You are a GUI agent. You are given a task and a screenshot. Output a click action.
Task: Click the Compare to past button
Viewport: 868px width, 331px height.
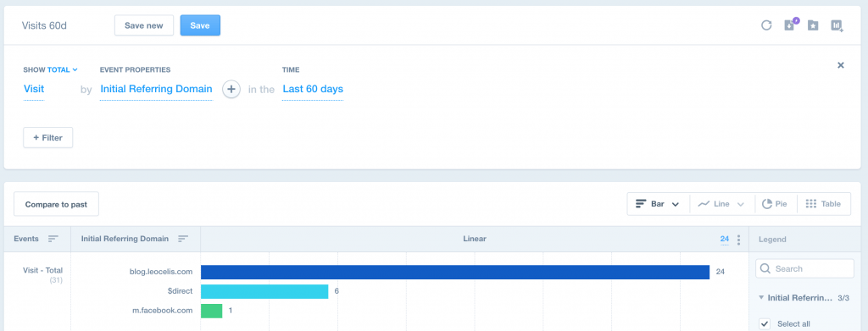56,205
